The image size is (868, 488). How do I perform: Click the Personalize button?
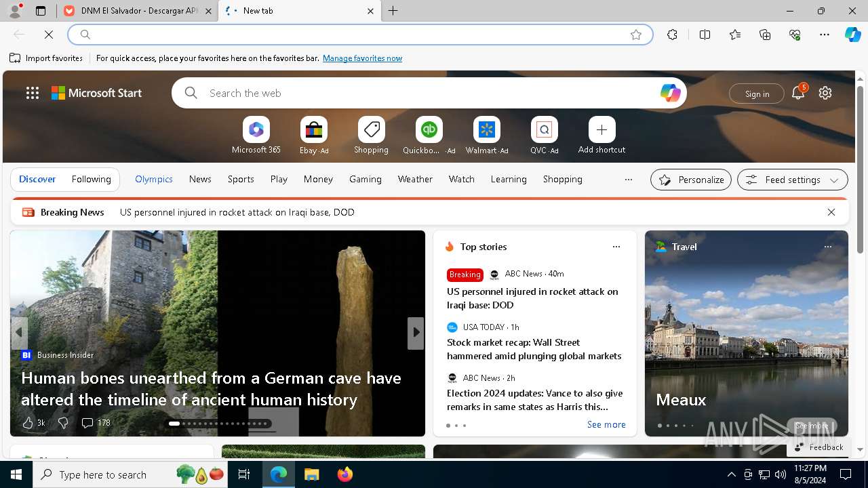click(x=691, y=180)
